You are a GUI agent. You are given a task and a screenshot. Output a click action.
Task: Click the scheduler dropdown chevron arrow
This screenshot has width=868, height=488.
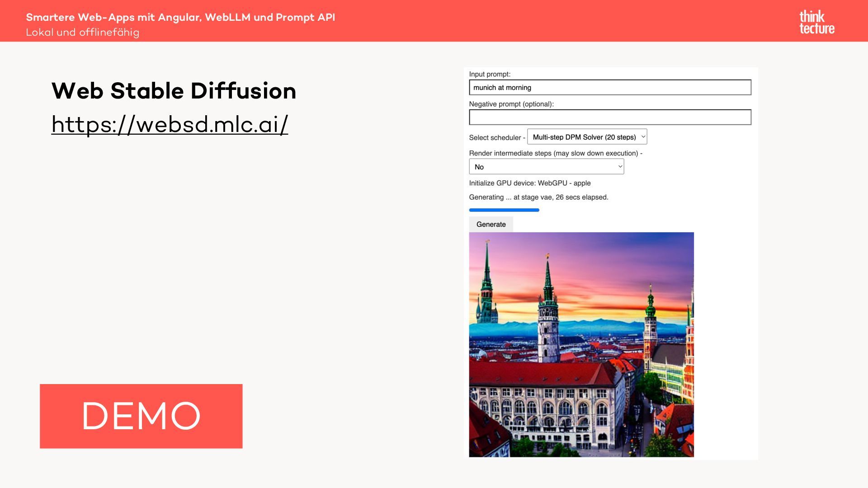pos(643,136)
